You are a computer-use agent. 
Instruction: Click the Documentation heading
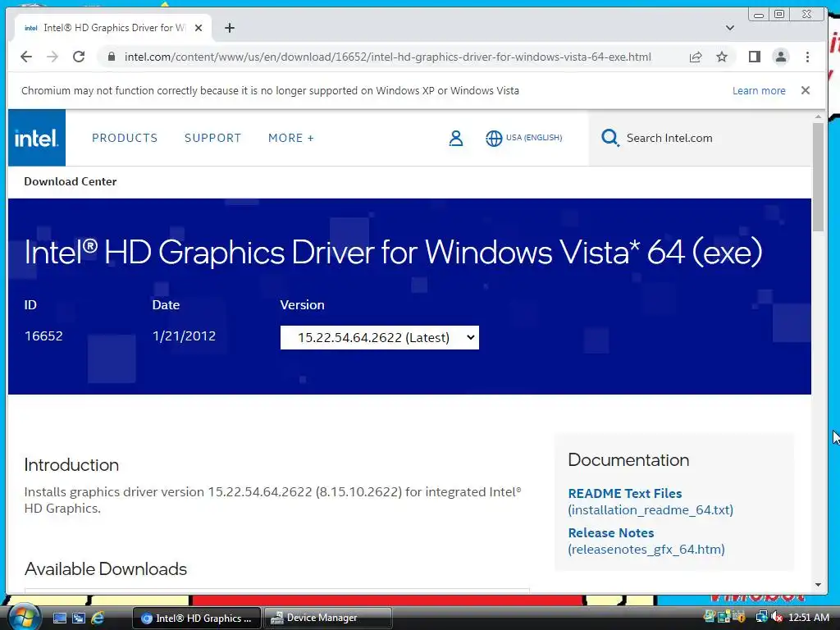click(x=628, y=459)
